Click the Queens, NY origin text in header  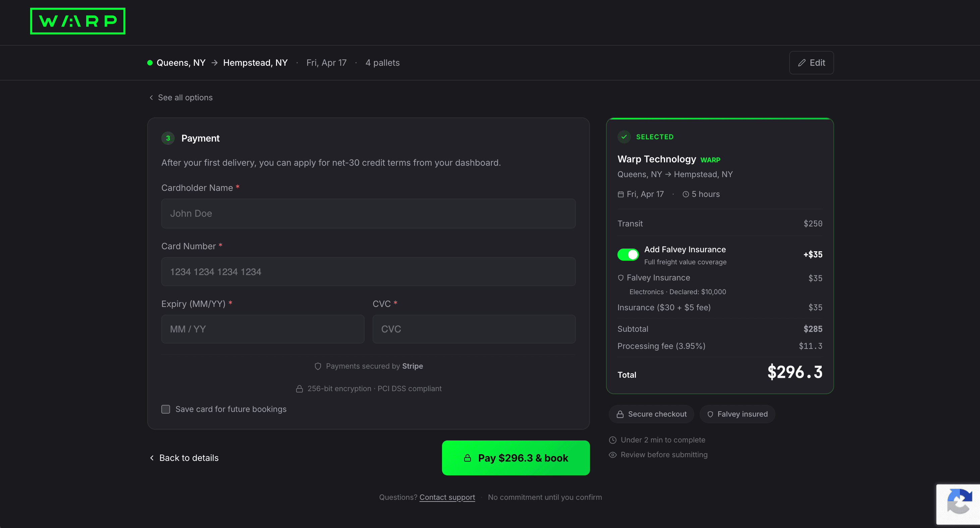181,63
